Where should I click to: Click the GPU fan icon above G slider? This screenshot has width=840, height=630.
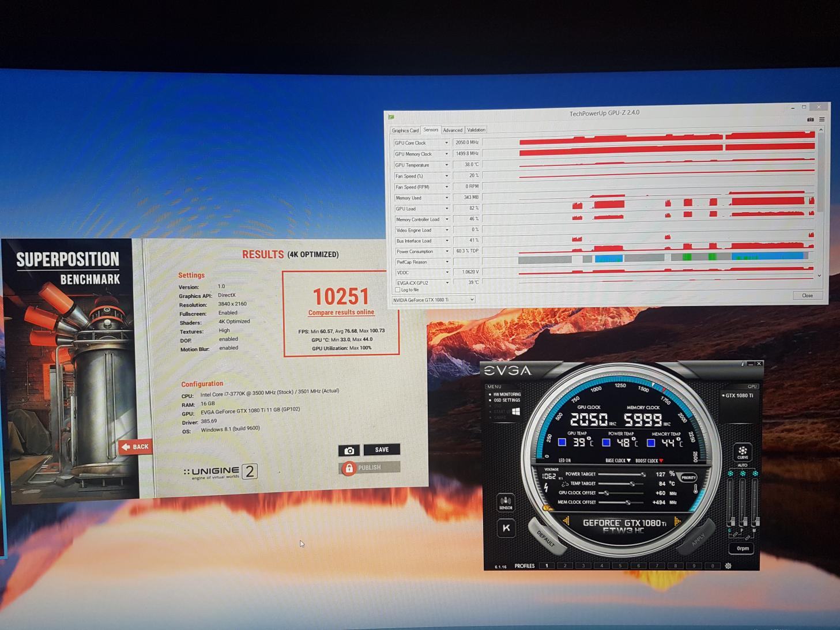pos(730,474)
